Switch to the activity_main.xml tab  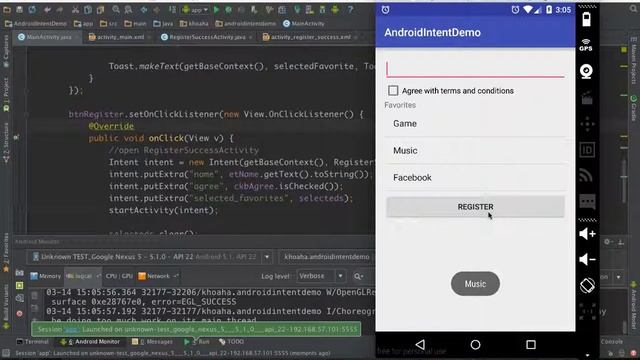pyautogui.click(x=118, y=37)
